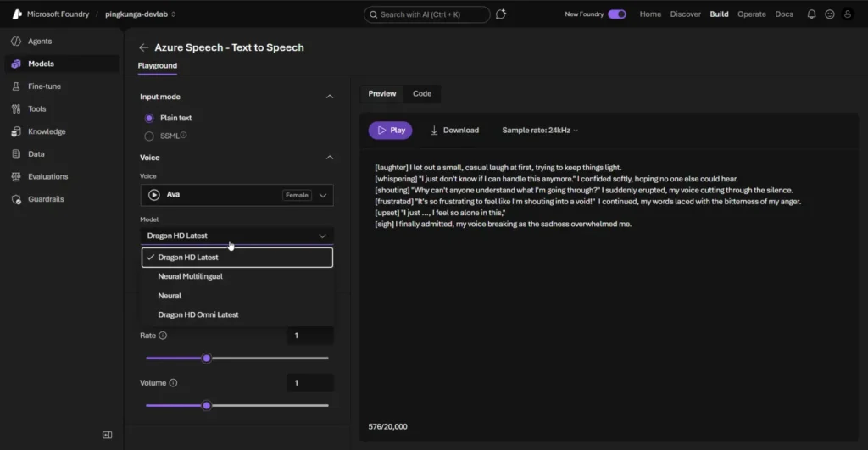
Task: Click the Volume slider handle
Action: tap(206, 405)
